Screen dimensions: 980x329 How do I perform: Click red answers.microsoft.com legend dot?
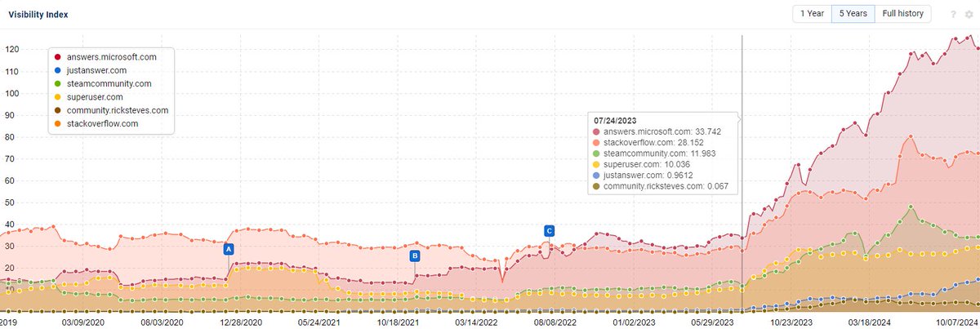(x=56, y=57)
